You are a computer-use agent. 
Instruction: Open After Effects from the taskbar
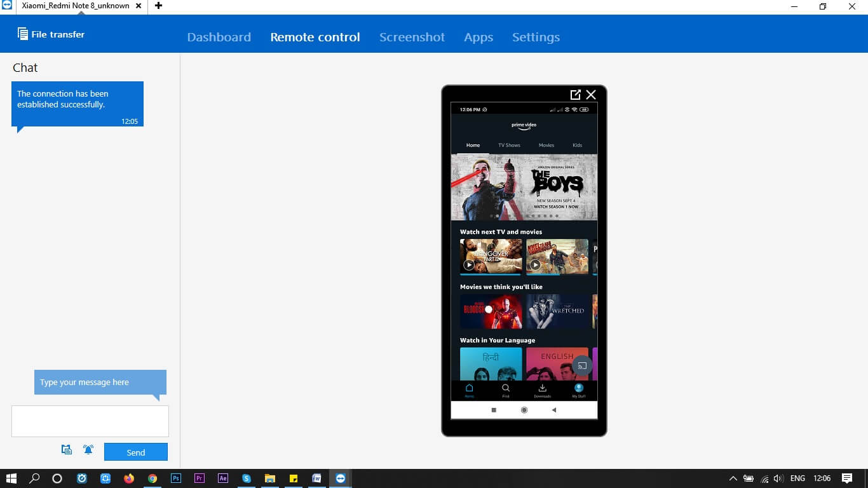[223, 478]
